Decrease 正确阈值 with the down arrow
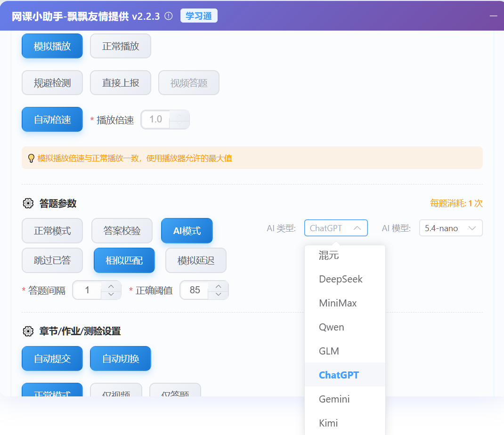This screenshot has width=504, height=435. (x=218, y=295)
